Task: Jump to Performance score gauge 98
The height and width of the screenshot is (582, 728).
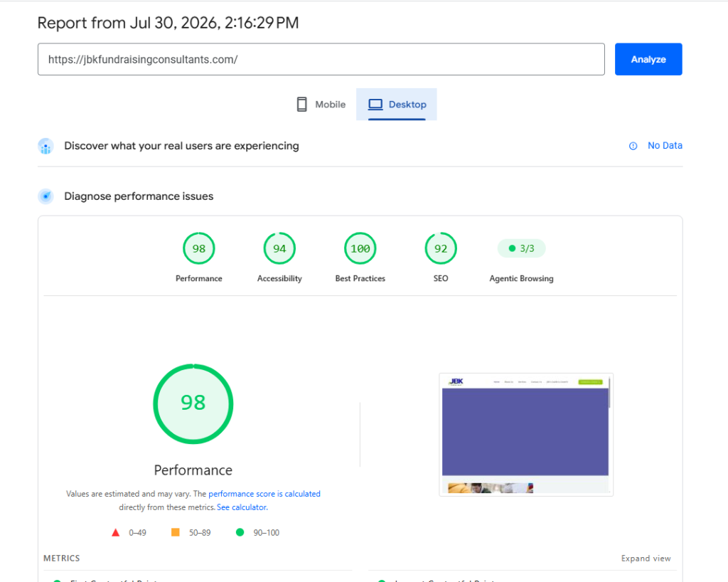Action: click(199, 248)
